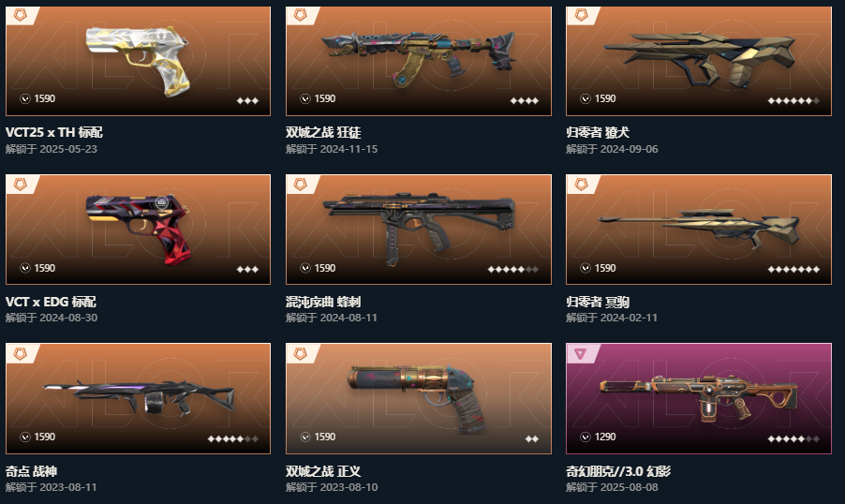
Task: Select the 双城之战 狂徒 rifle skin image
Action: point(418,58)
